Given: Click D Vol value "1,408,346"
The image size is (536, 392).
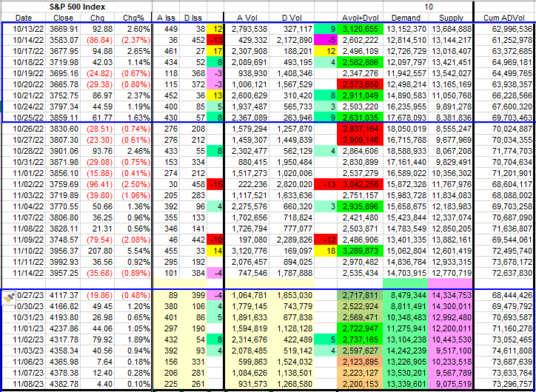Looking at the screenshot, I should point(292,73).
